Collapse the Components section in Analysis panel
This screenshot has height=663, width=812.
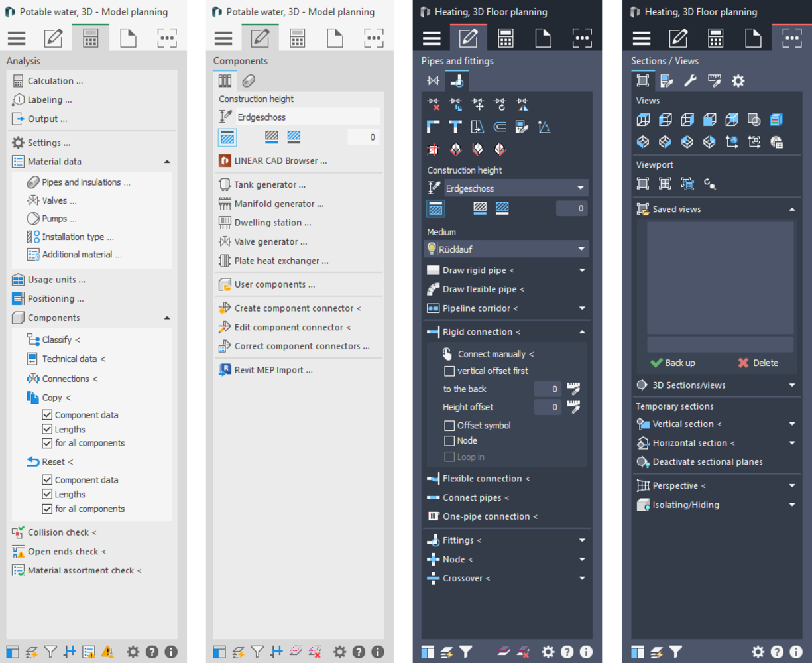point(167,318)
